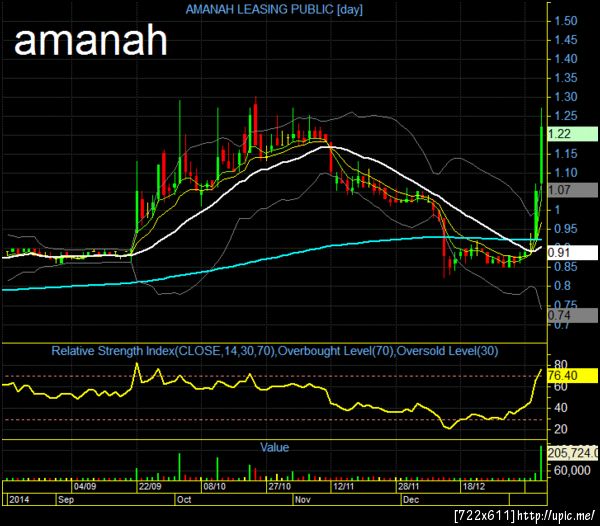Image resolution: width=600 pixels, height=526 pixels.
Task: Click the chart title AMANAH LEASING PUBLIC [day]
Action: [274, 9]
